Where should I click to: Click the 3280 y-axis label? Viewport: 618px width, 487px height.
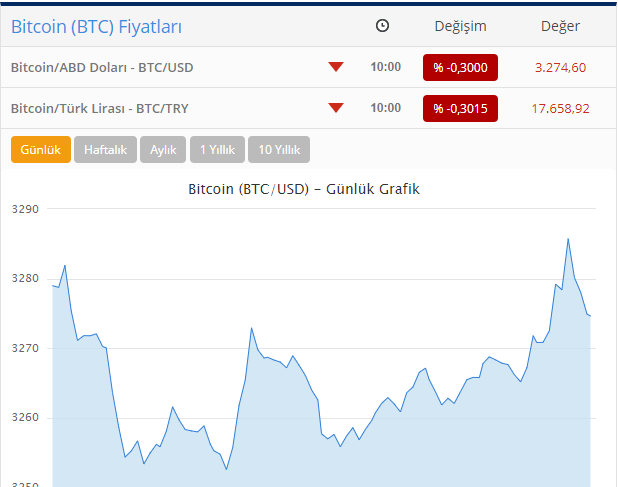pos(25,279)
